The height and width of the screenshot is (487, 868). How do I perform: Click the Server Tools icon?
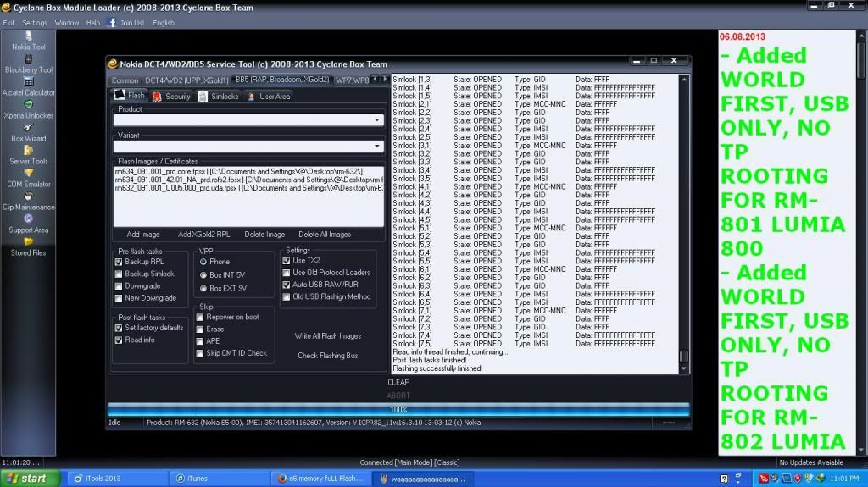[29, 151]
